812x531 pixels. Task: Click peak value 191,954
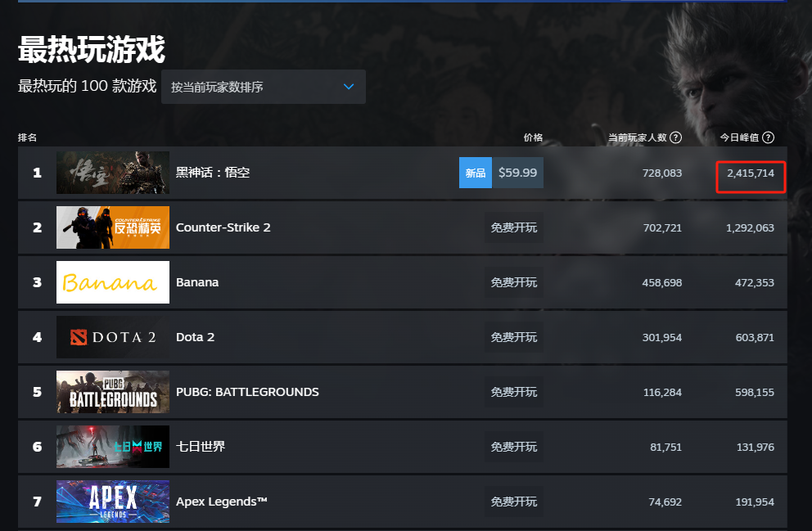coord(755,502)
